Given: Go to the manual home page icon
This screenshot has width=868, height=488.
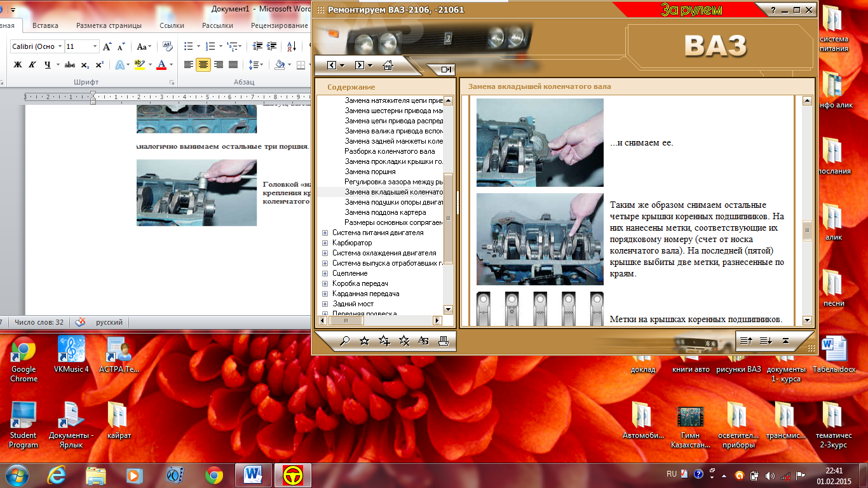Looking at the screenshot, I should coord(388,65).
